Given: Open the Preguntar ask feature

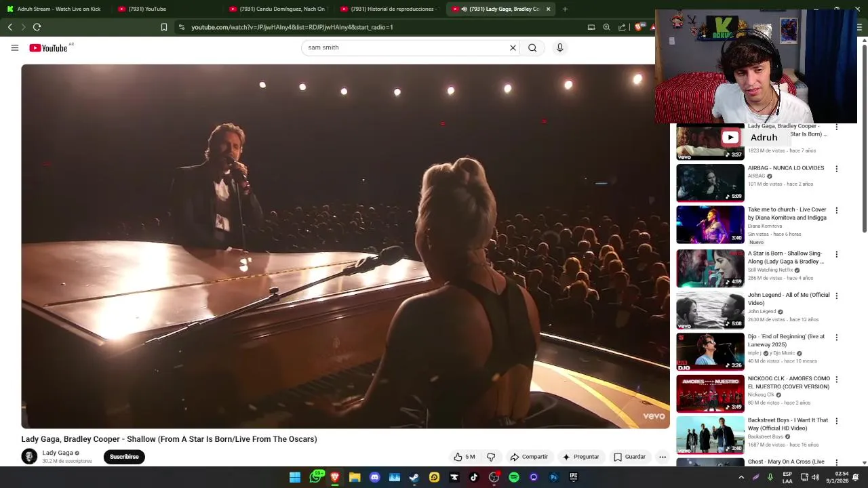Looking at the screenshot, I should pos(580,457).
